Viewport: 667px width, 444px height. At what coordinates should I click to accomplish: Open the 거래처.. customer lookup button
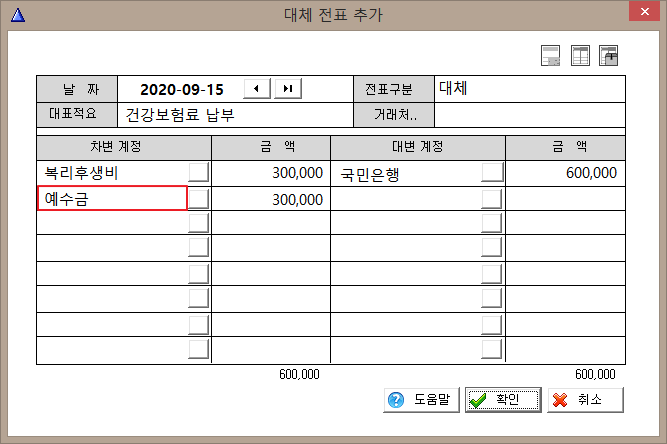394,115
